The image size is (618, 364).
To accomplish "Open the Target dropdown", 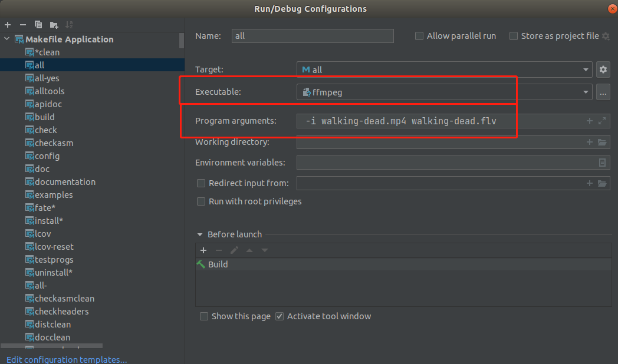I will click(x=586, y=70).
